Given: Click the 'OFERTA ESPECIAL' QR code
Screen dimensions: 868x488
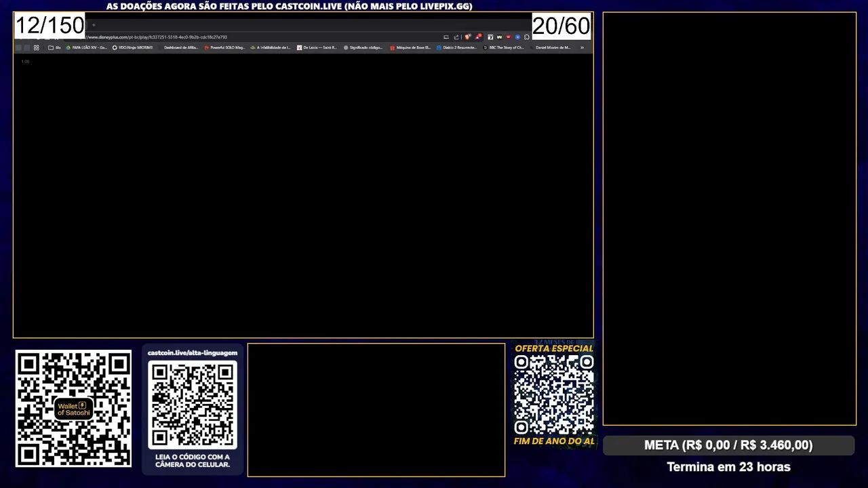Looking at the screenshot, I should coord(554,394).
